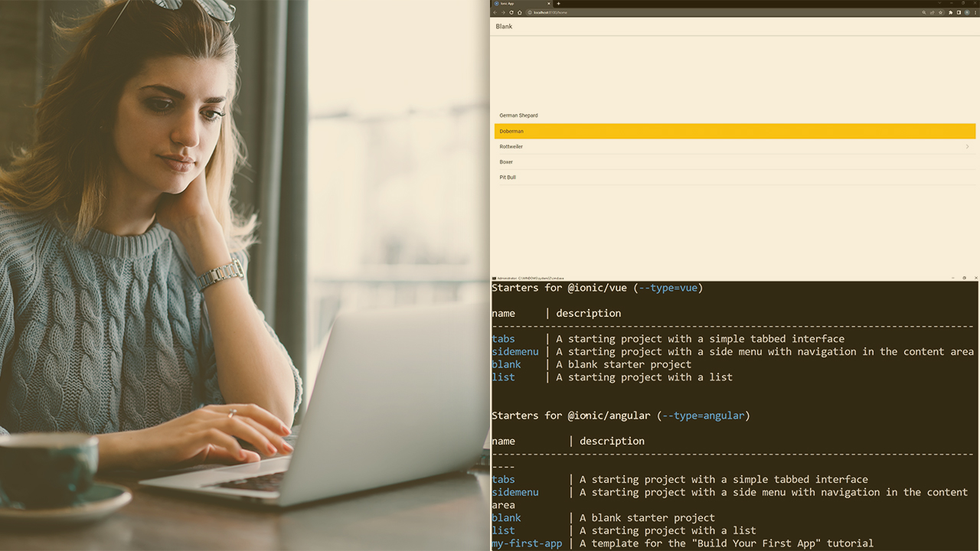Open the Chrome profile avatar
This screenshot has width=980, height=551.
[967, 12]
